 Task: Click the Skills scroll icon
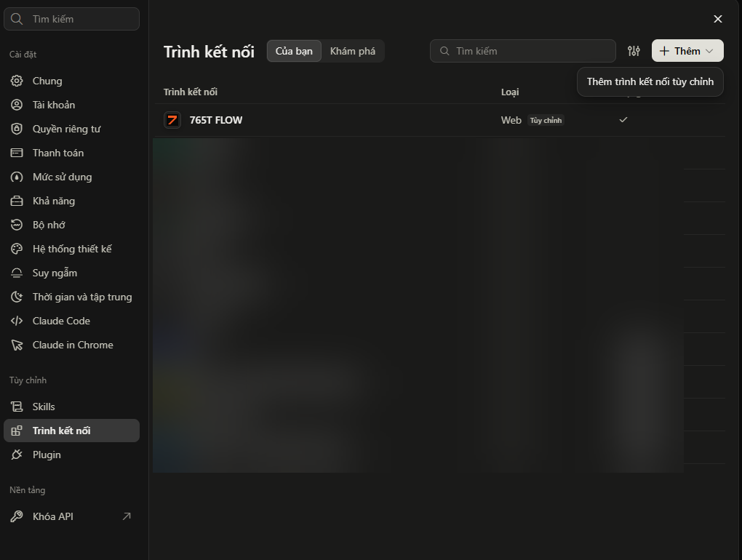(x=17, y=407)
